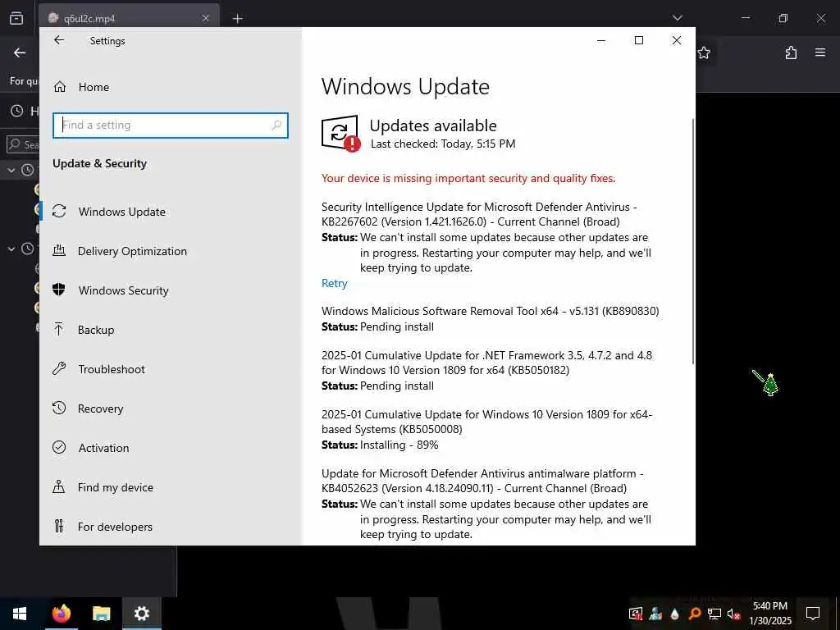Click 'Installing - 89%' status text

pyautogui.click(x=399, y=445)
